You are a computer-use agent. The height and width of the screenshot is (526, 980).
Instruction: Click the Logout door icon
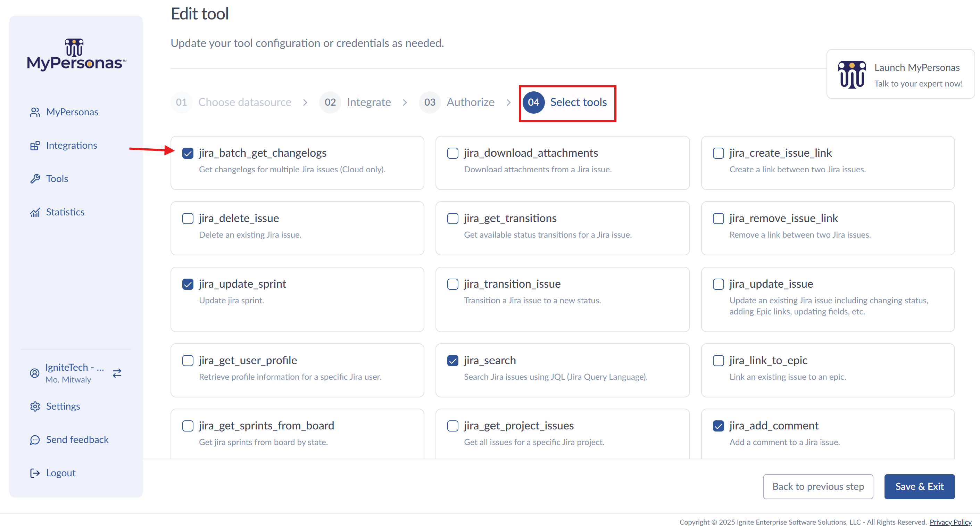click(35, 473)
